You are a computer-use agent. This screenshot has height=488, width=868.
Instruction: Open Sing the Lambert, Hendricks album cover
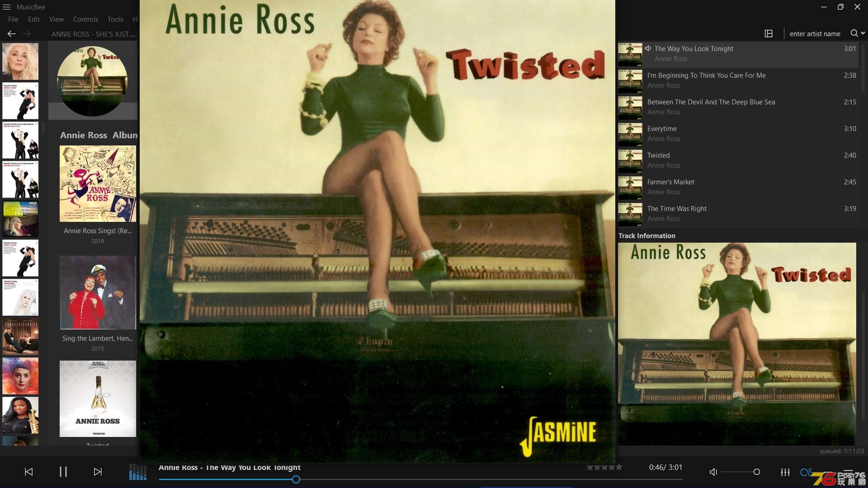98,292
